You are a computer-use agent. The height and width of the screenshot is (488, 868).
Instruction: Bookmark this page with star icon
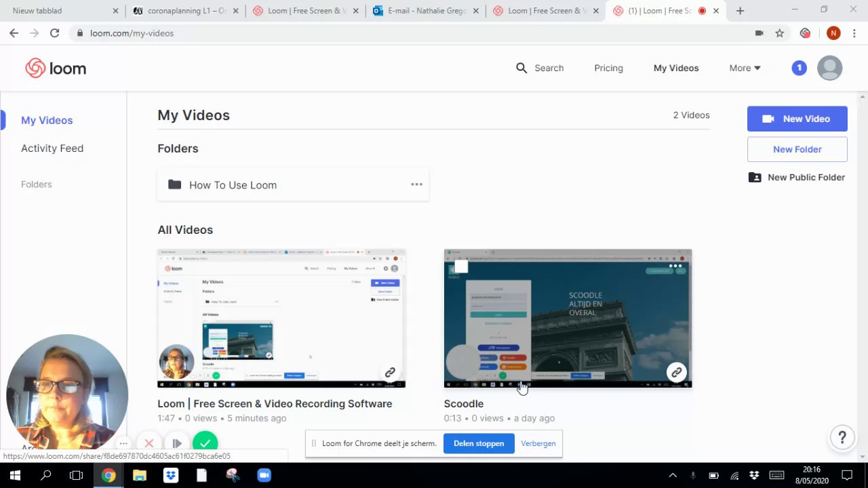coord(780,33)
